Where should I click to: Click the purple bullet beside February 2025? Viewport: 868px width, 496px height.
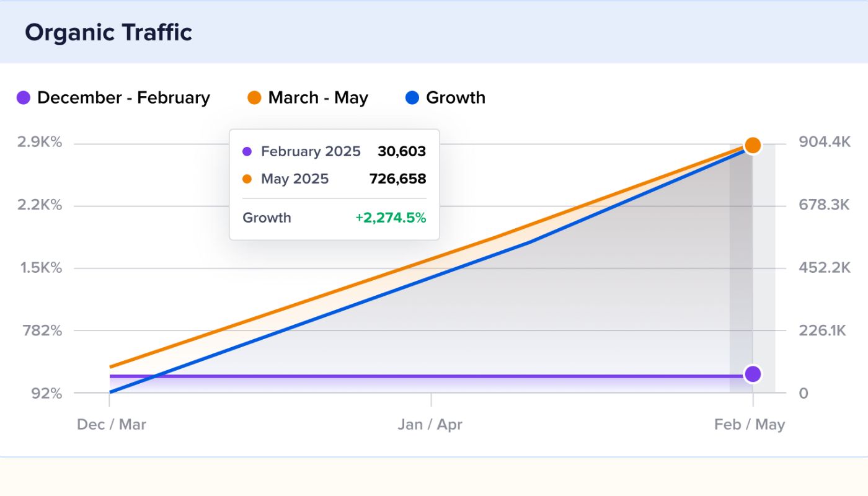(x=247, y=151)
